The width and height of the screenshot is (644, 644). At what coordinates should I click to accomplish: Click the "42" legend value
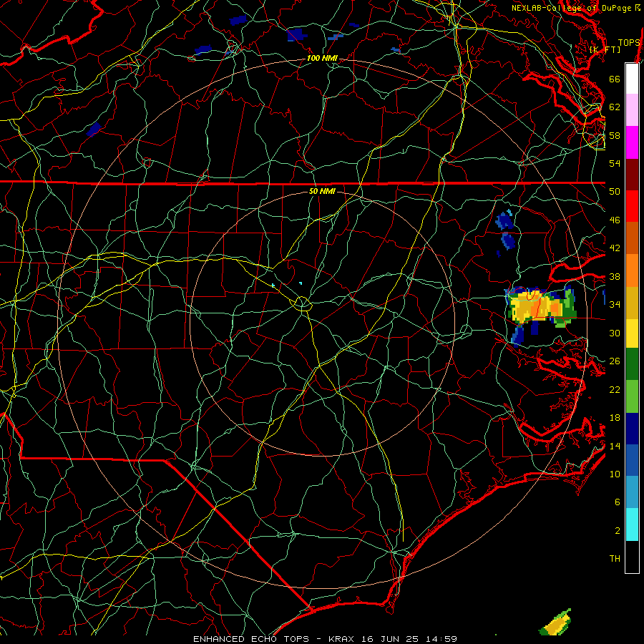click(615, 248)
